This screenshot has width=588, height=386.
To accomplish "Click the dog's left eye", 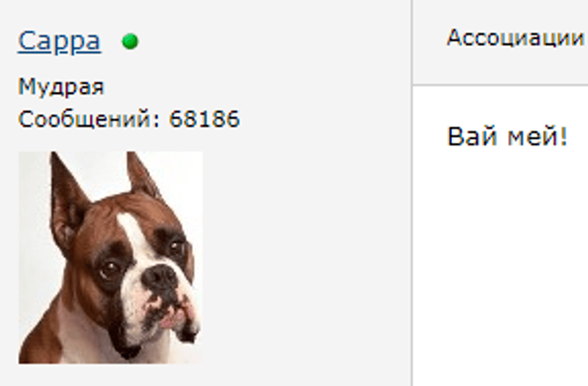I will coord(110,268).
